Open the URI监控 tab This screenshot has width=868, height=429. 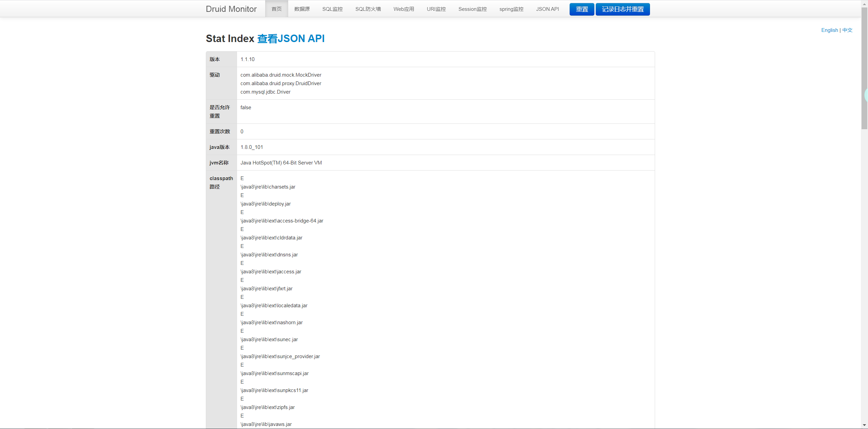coord(436,9)
